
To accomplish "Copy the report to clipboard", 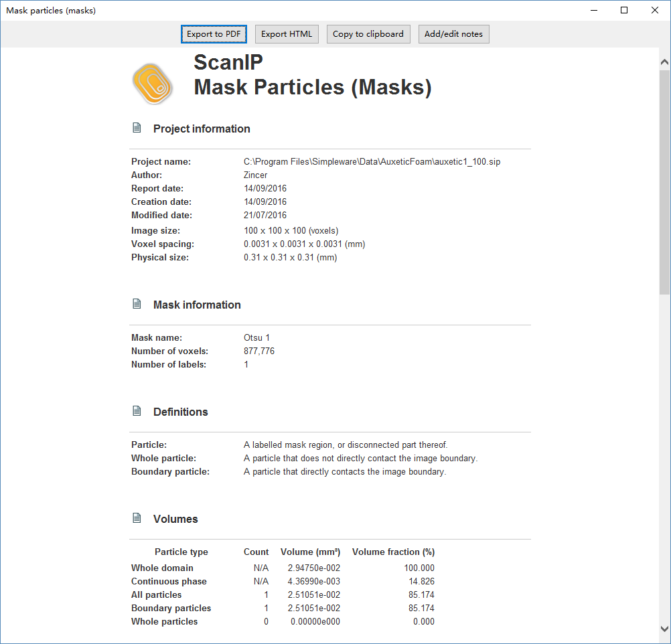I will click(368, 34).
